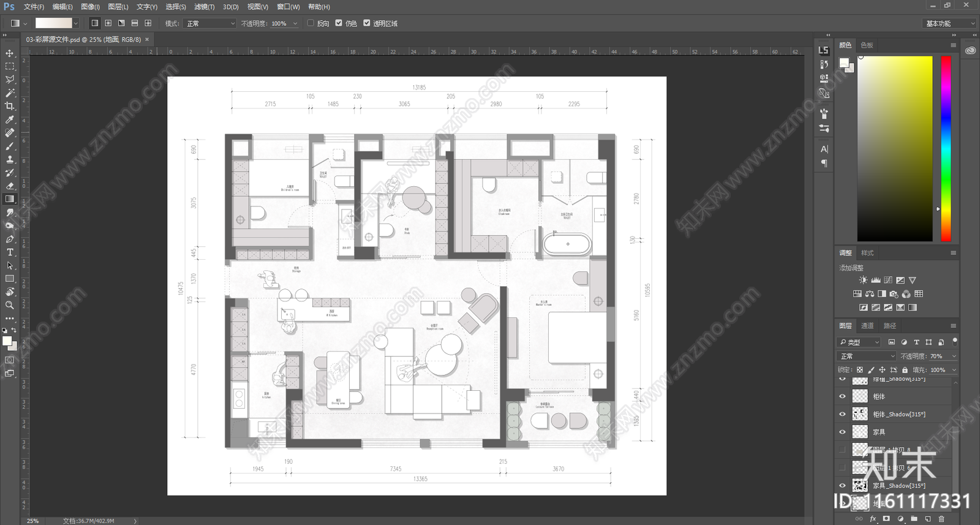Open gradient preset picker arrow
Screen dimensions: 980x525
[x=76, y=23]
